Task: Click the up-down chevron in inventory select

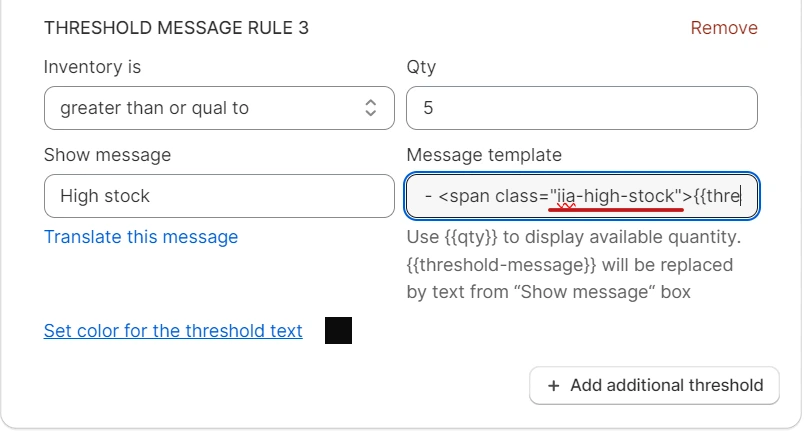Action: (370, 108)
